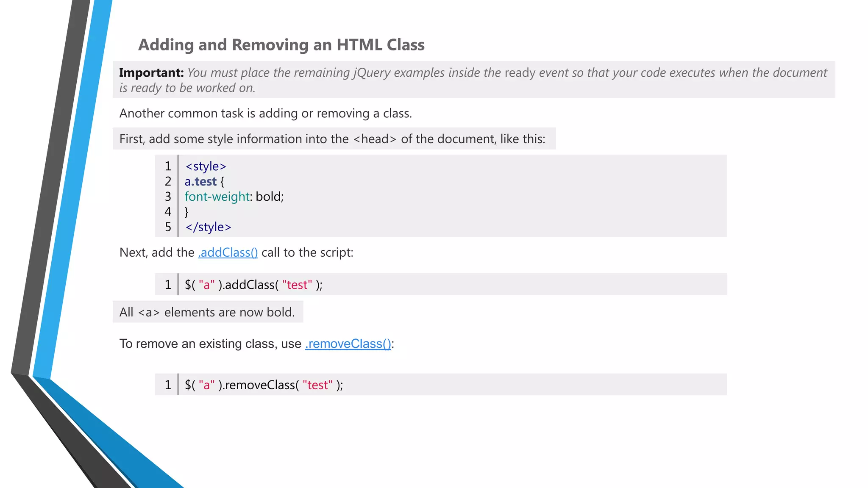
Task: Click line number 5 in the style code block
Action: 168,227
